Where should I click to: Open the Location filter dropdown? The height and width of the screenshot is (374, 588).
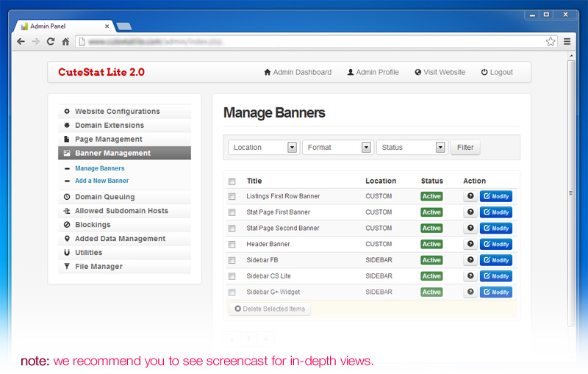pyautogui.click(x=264, y=147)
